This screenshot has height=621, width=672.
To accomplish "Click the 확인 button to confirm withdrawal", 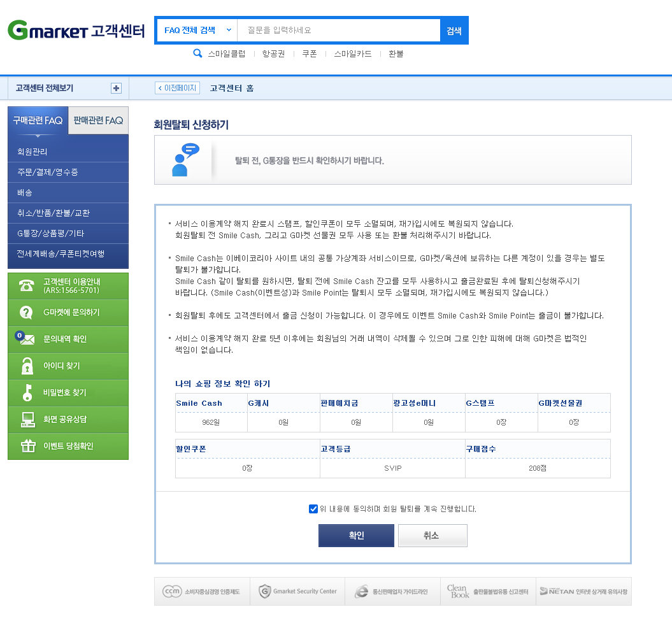I will pos(356,535).
